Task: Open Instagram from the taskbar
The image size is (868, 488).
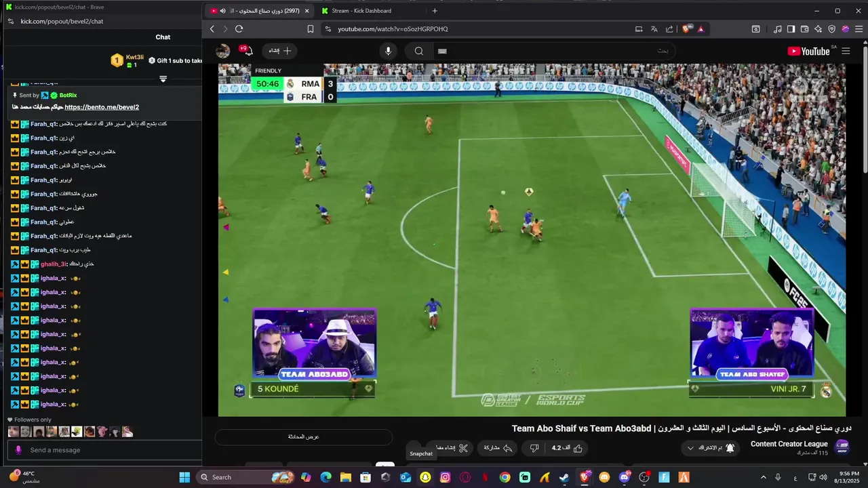Action: (x=445, y=477)
